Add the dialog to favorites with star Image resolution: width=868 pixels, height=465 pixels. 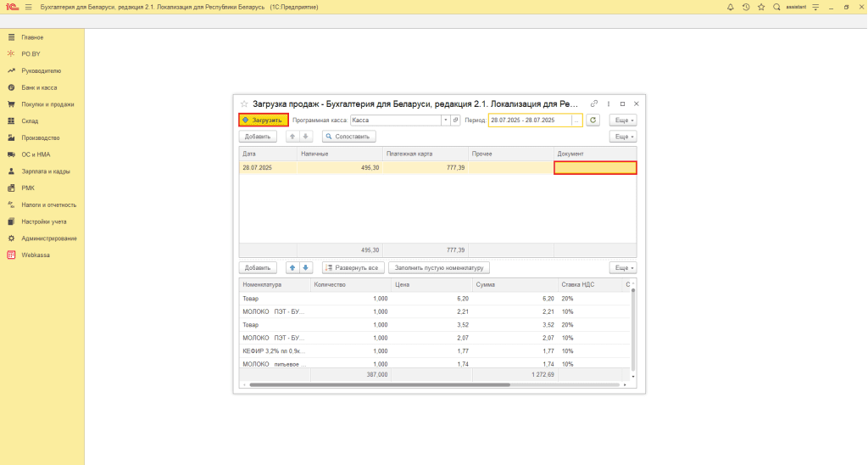[244, 104]
